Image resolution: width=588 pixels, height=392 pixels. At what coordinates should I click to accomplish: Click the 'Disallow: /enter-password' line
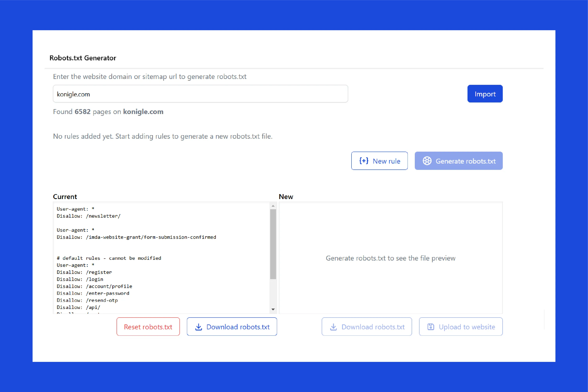[x=93, y=293]
